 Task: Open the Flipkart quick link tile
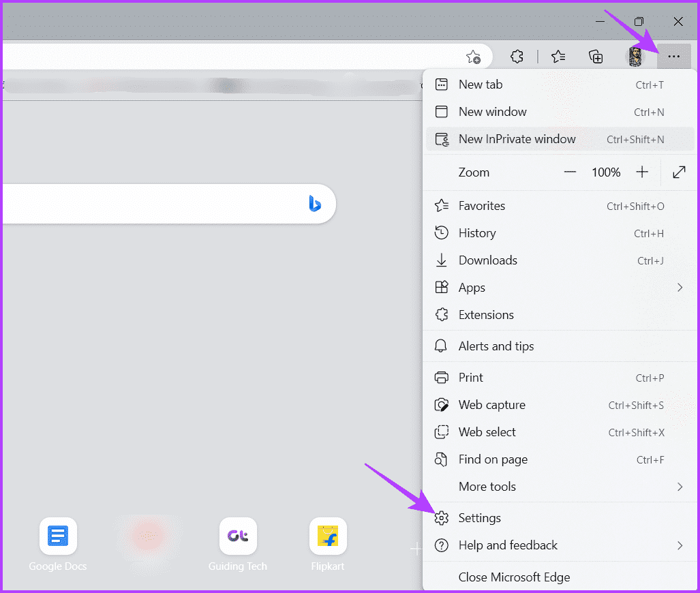tap(328, 536)
